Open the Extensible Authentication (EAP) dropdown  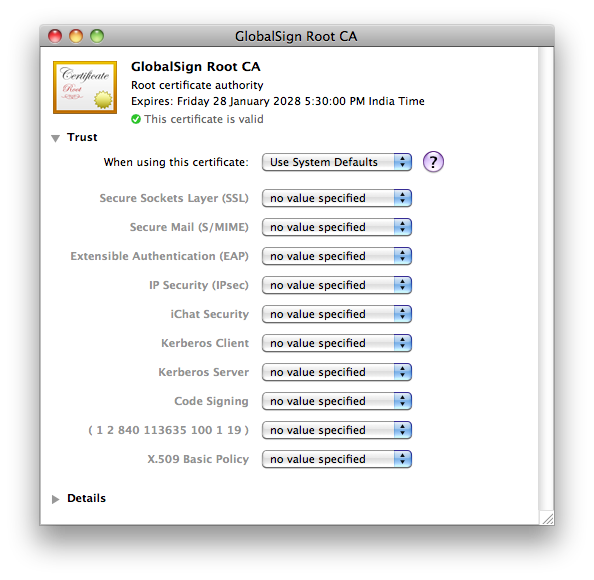coord(336,256)
